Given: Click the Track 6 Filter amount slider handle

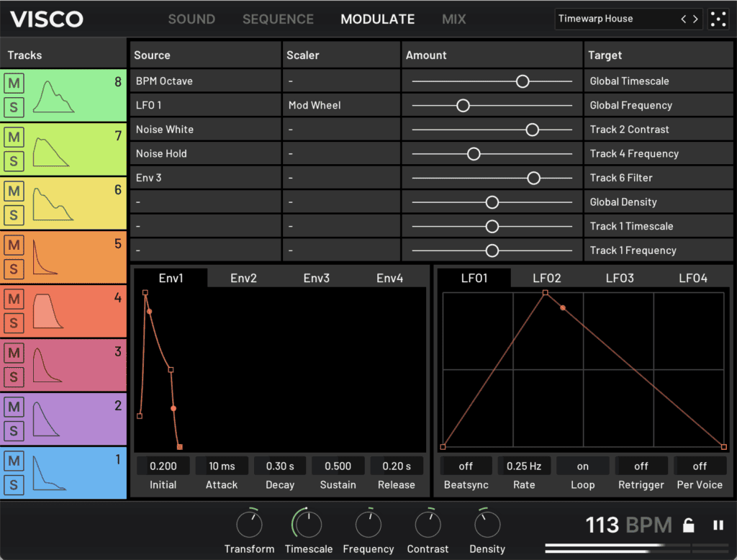Looking at the screenshot, I should 533,178.
